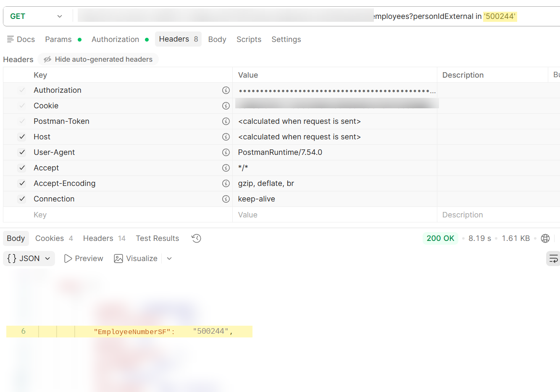
Task: Open the Test Results tab
Action: [158, 238]
